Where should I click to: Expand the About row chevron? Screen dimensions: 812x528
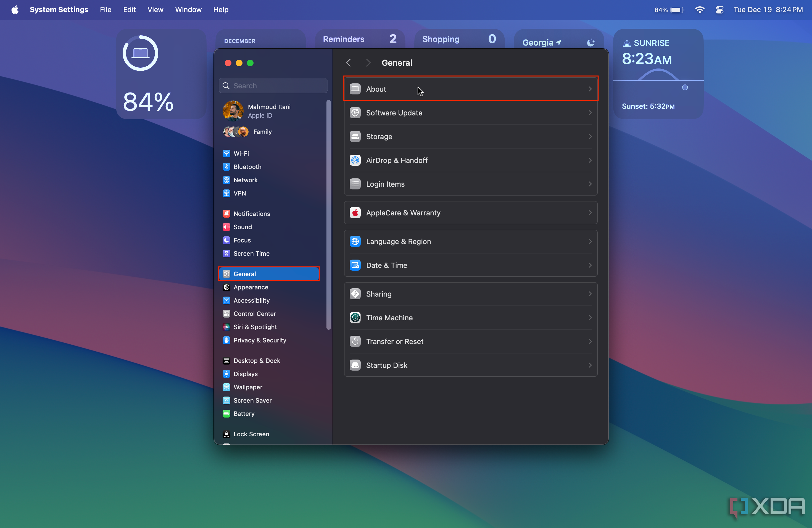[x=590, y=89]
